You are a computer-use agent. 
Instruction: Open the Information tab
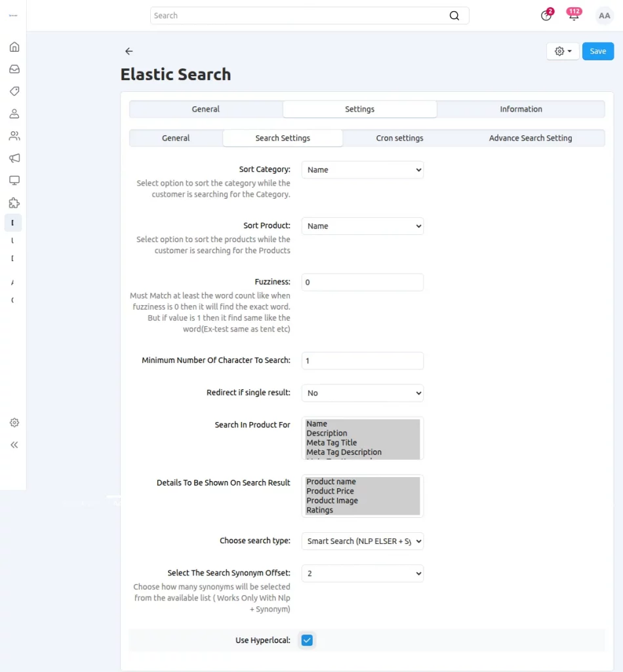click(x=521, y=110)
